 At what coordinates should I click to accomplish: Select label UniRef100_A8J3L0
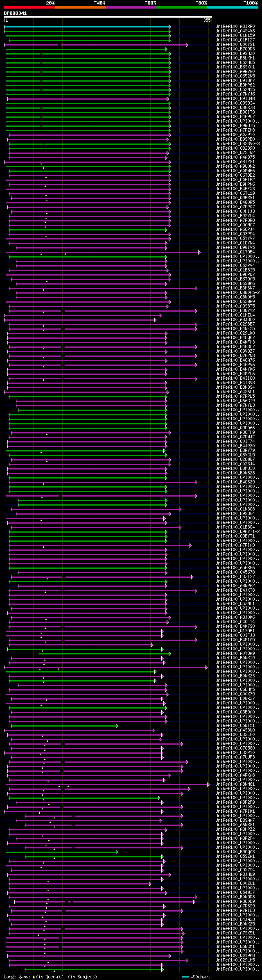[235, 320]
